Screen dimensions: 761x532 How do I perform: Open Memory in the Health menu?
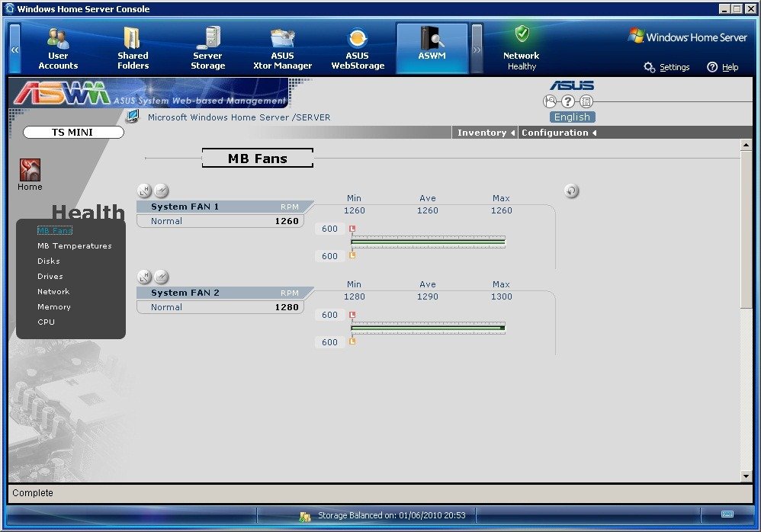54,307
